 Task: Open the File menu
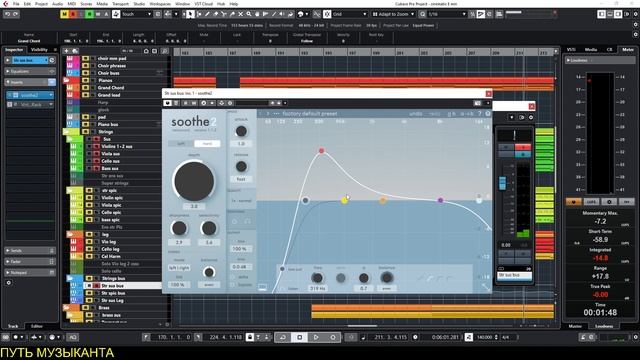pos(16,4)
